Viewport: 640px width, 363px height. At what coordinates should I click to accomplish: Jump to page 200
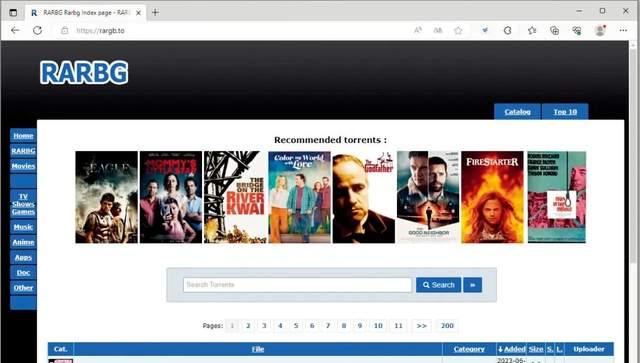pyautogui.click(x=447, y=325)
